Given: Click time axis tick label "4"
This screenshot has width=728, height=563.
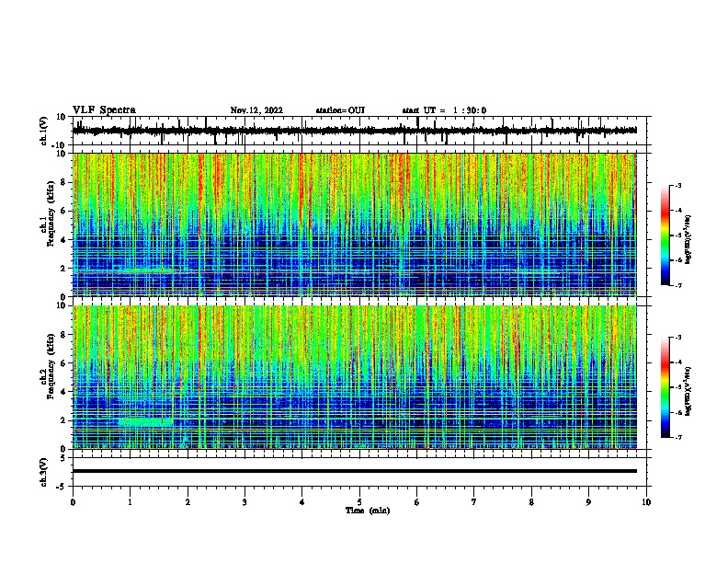Looking at the screenshot, I should (x=302, y=502).
